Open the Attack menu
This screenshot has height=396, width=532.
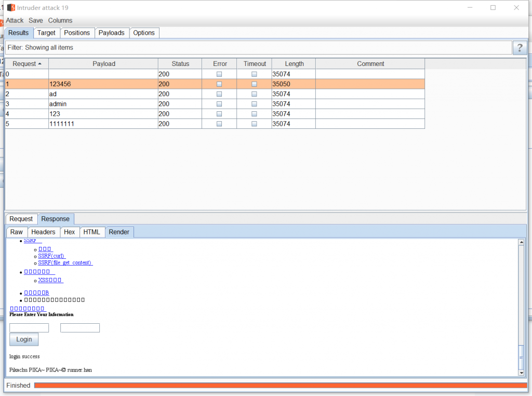click(x=15, y=20)
